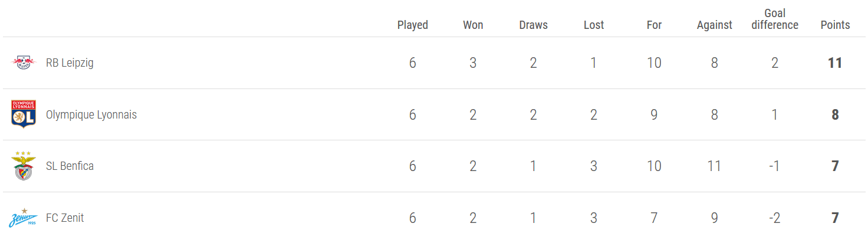
Task: Click the RB Leipzig club logo
Action: point(24,63)
